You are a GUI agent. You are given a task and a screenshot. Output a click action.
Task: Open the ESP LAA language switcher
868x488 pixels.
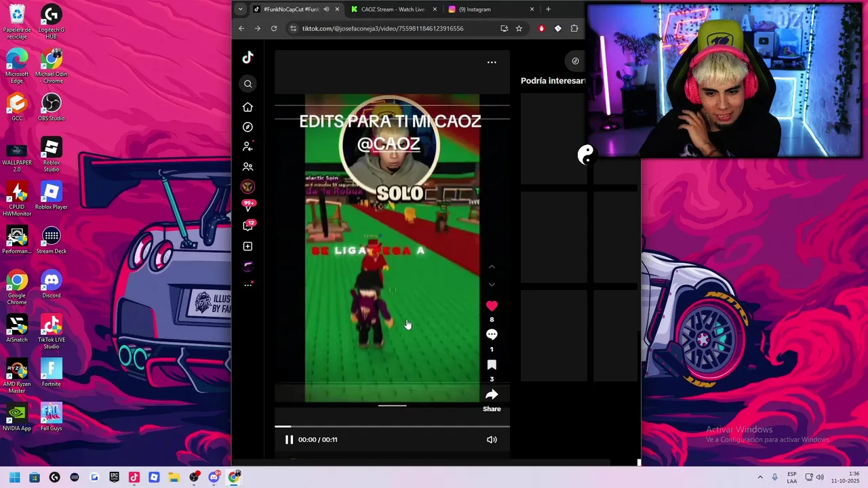coord(792,477)
